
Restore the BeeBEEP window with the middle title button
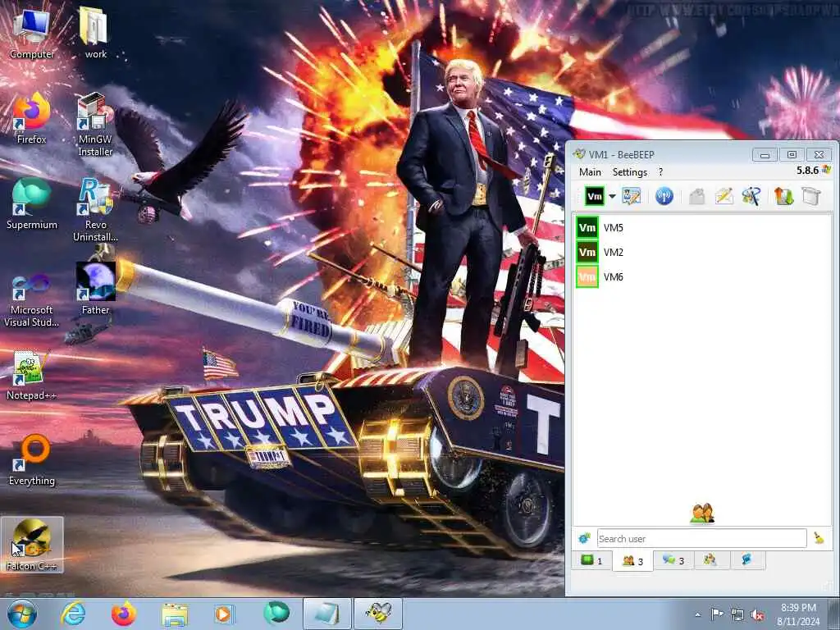point(792,155)
